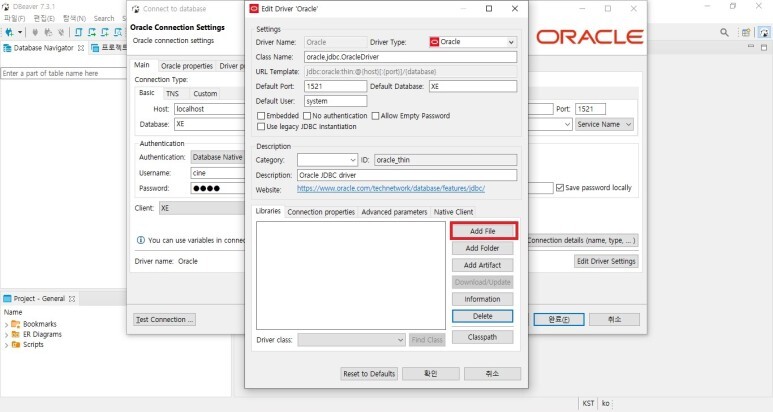Switch to the Native Client tab

453,212
